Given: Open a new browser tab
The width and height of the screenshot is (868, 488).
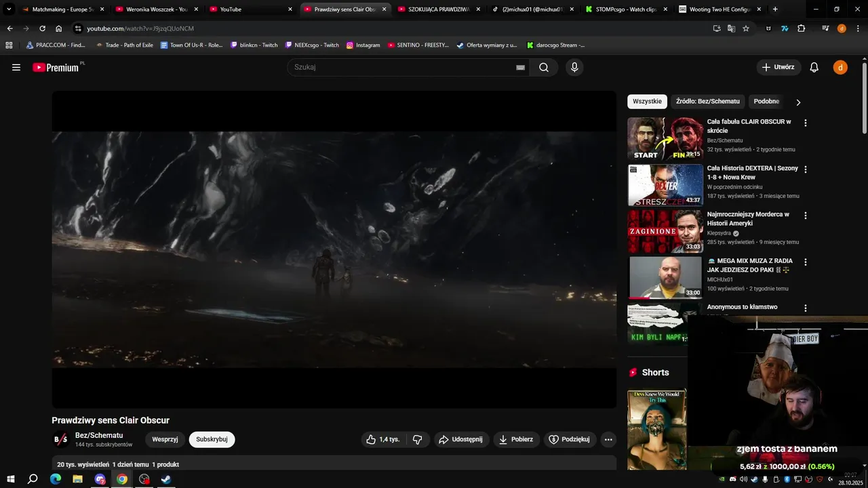Looking at the screenshot, I should [x=775, y=9].
